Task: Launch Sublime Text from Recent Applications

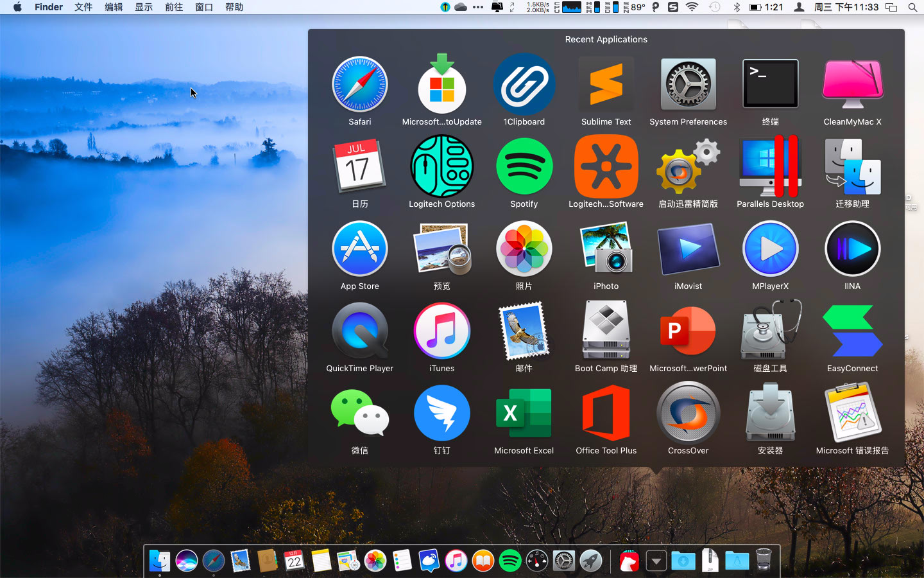Action: (x=606, y=85)
